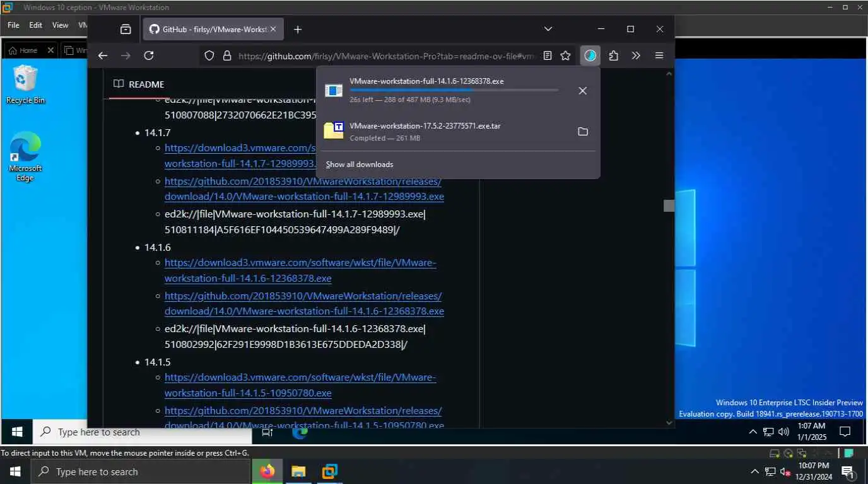Viewport: 868px width, 484px height.
Task: Expand guest system tray hidden icons
Action: [753, 432]
